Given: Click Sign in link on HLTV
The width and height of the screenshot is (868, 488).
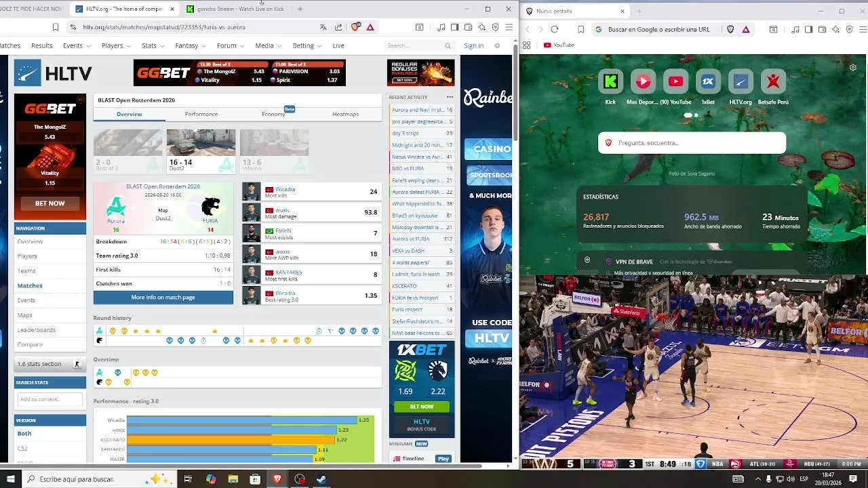Looking at the screenshot, I should (473, 45).
